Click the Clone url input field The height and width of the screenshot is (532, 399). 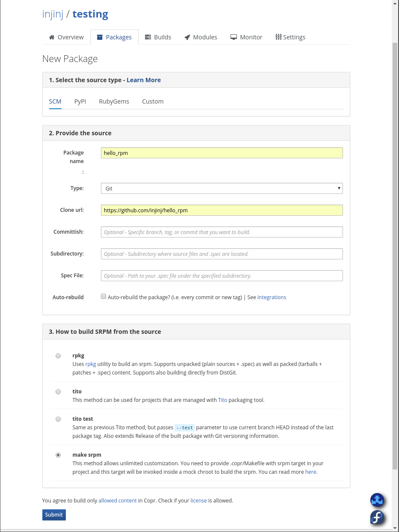click(x=222, y=210)
